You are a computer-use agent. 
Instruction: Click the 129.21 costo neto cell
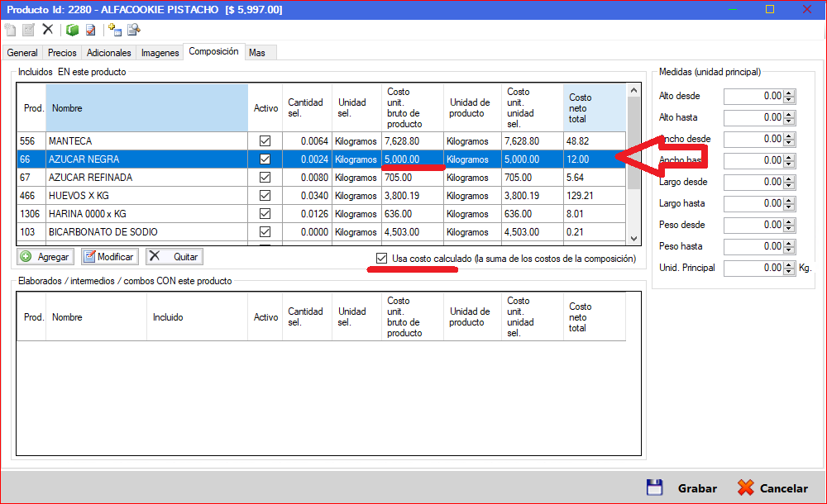pos(595,196)
